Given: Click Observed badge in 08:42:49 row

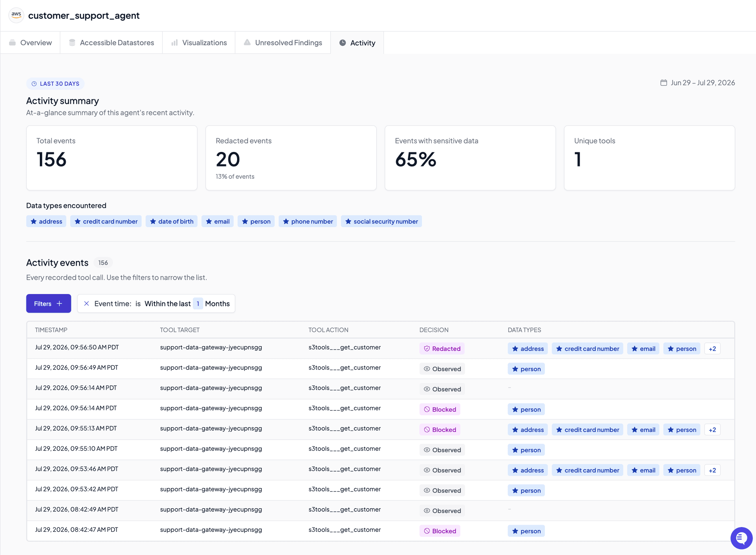Looking at the screenshot, I should click(x=442, y=511).
